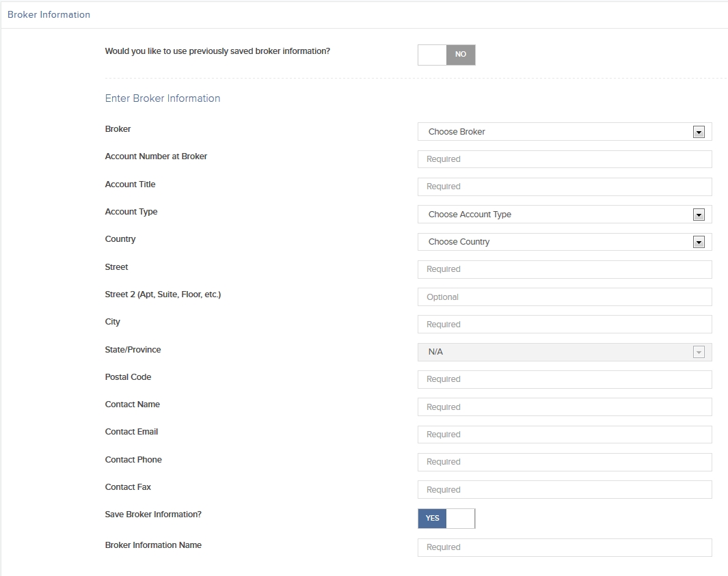
Task: Click into the Account Title field
Action: point(565,187)
